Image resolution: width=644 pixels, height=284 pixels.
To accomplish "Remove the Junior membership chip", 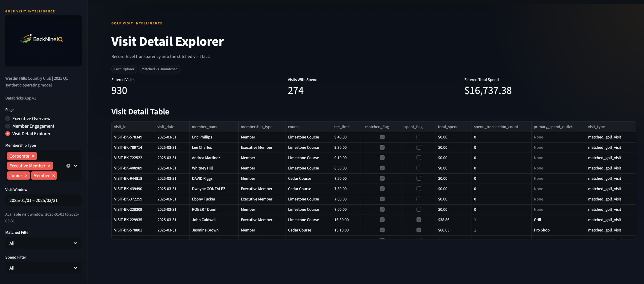I will (x=26, y=175).
